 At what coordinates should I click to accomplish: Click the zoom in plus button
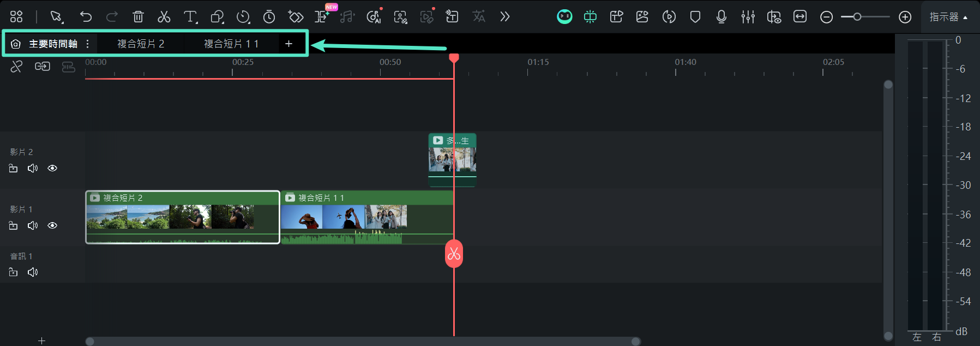point(905,17)
